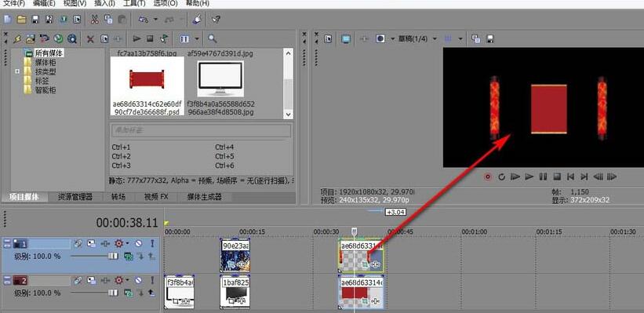Screen dimensions: 644x313
Task: Jump to end of project
Action: (x=584, y=177)
